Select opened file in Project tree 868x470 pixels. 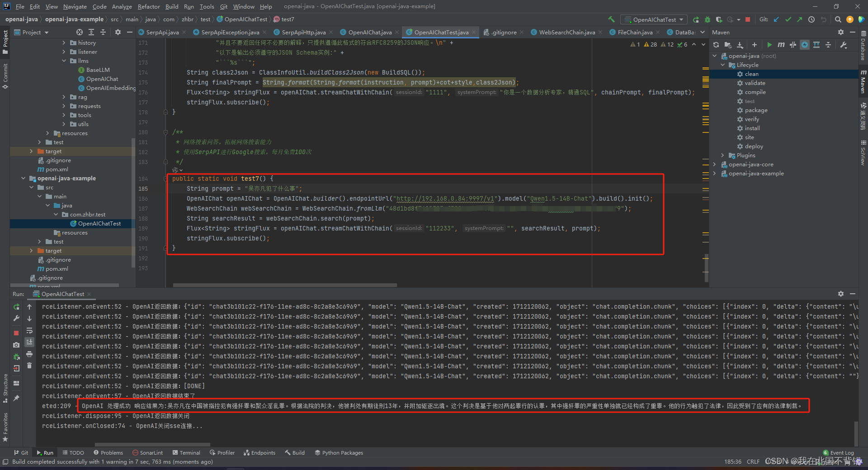click(80, 32)
